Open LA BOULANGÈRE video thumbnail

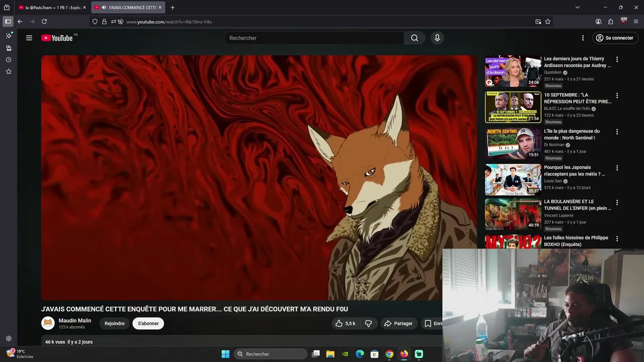coord(513,214)
